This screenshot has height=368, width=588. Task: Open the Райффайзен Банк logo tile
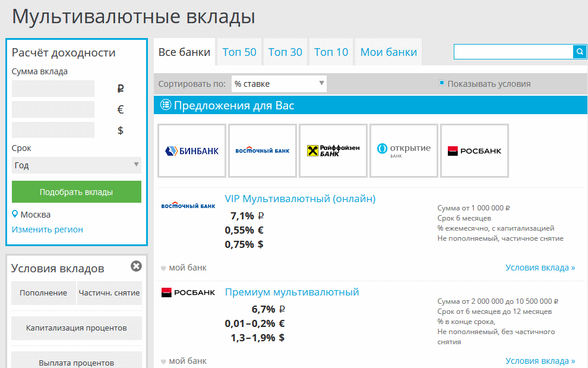tap(333, 151)
